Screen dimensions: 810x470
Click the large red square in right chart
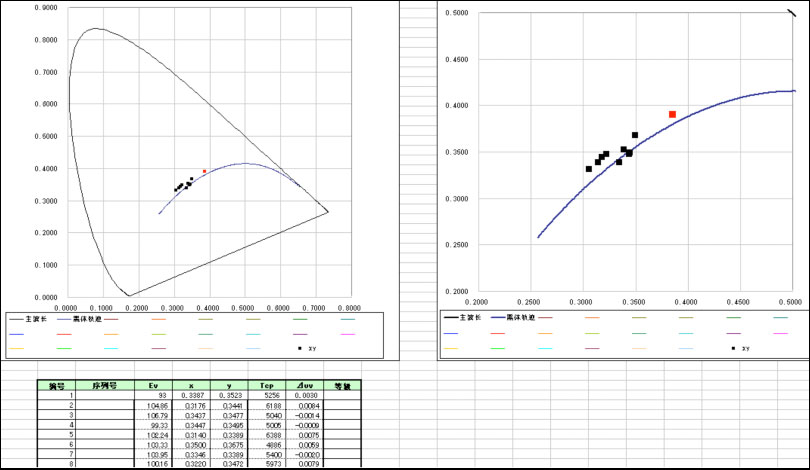coord(672,115)
